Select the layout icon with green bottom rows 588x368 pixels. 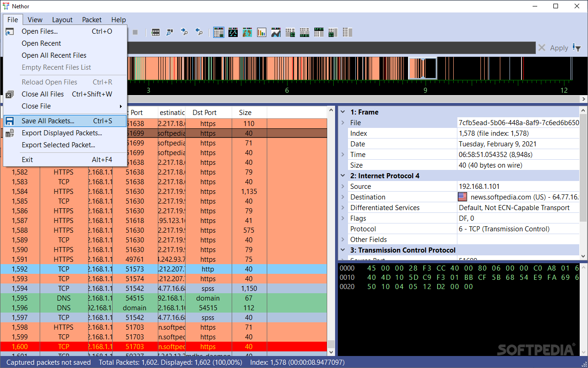[x=305, y=32]
